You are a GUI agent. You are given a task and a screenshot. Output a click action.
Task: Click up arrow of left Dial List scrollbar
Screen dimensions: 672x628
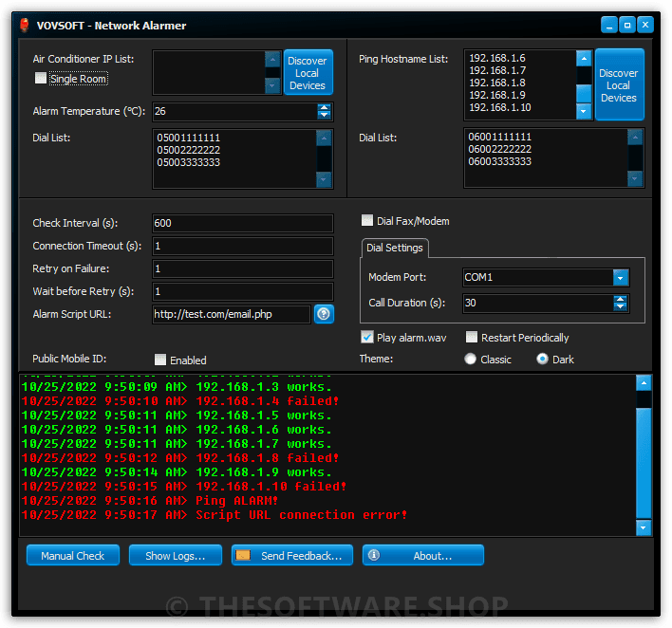[324, 139]
